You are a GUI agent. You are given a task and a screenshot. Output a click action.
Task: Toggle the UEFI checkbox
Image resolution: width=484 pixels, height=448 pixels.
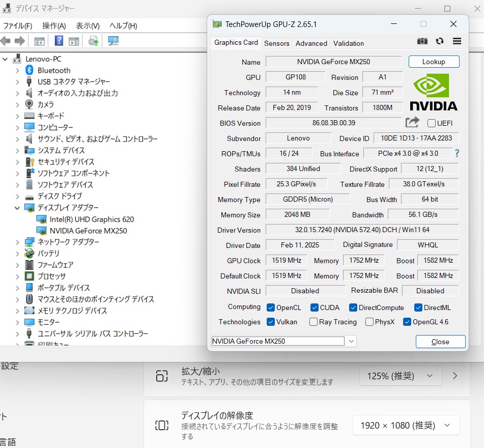(x=431, y=123)
